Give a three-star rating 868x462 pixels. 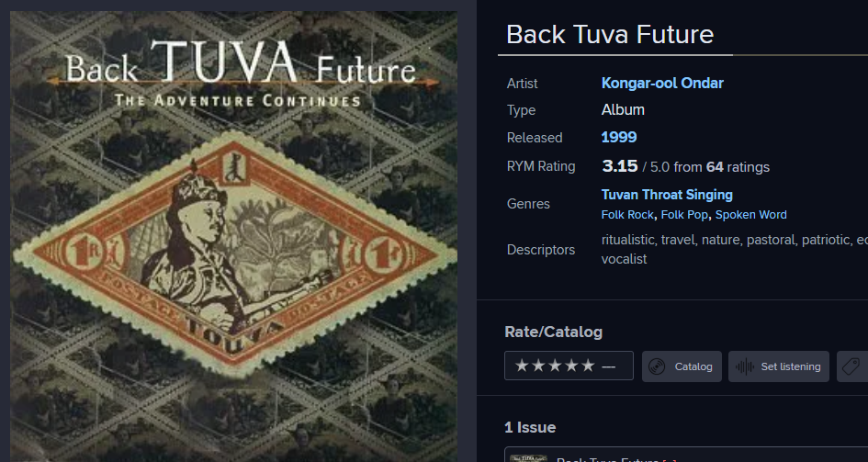click(555, 366)
